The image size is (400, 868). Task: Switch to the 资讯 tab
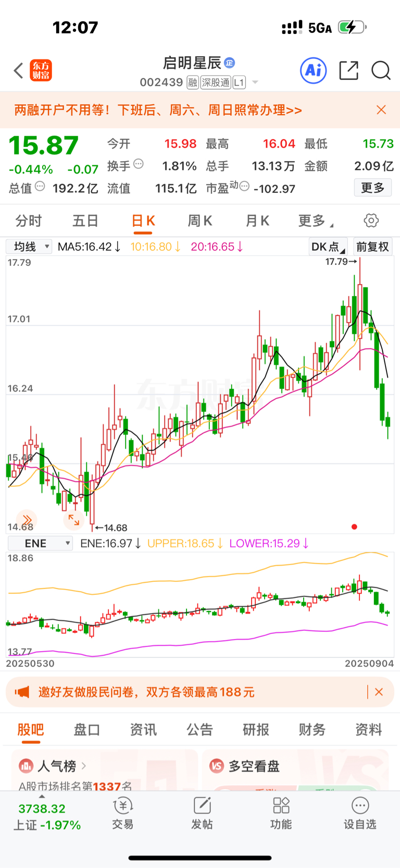point(143,730)
